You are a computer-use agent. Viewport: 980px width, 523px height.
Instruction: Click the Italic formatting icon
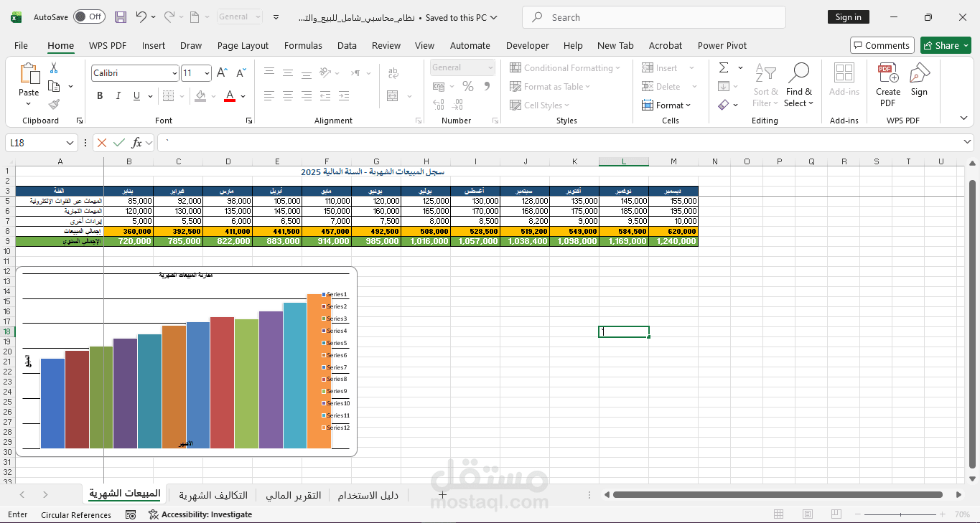pyautogui.click(x=117, y=95)
